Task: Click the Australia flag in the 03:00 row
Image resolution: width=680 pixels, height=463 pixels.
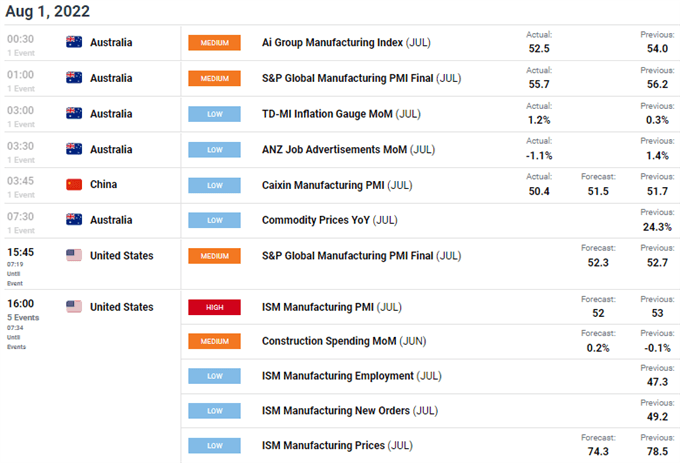Action: coord(73,113)
